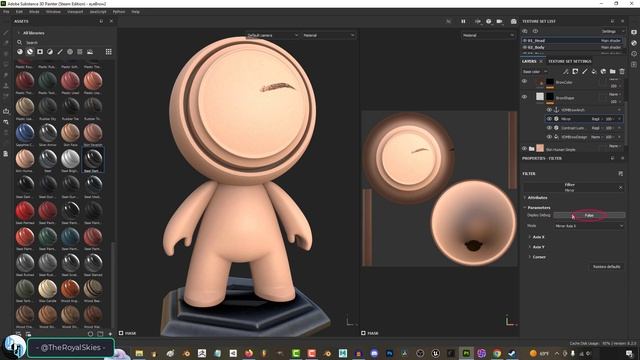Open the Base color channel dropdown

(x=535, y=71)
